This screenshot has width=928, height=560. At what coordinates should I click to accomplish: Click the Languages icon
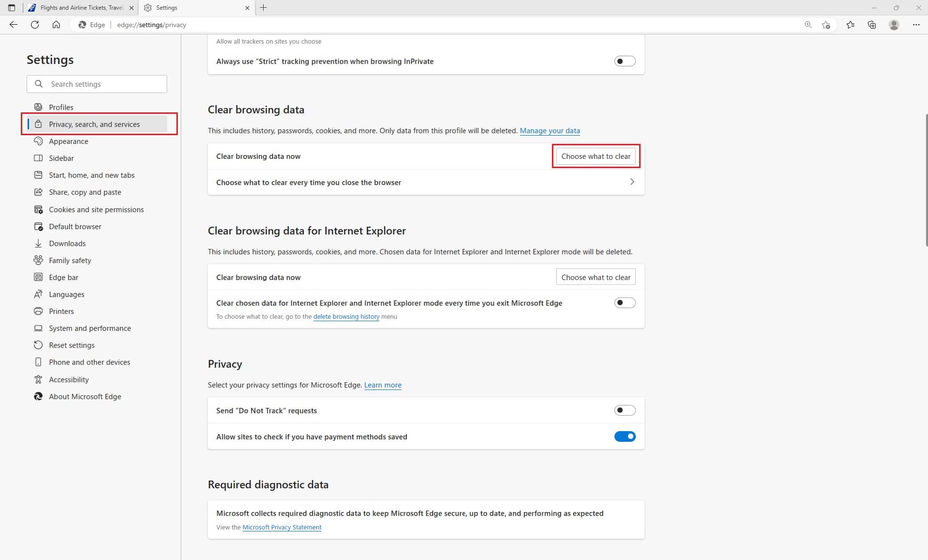click(x=38, y=294)
